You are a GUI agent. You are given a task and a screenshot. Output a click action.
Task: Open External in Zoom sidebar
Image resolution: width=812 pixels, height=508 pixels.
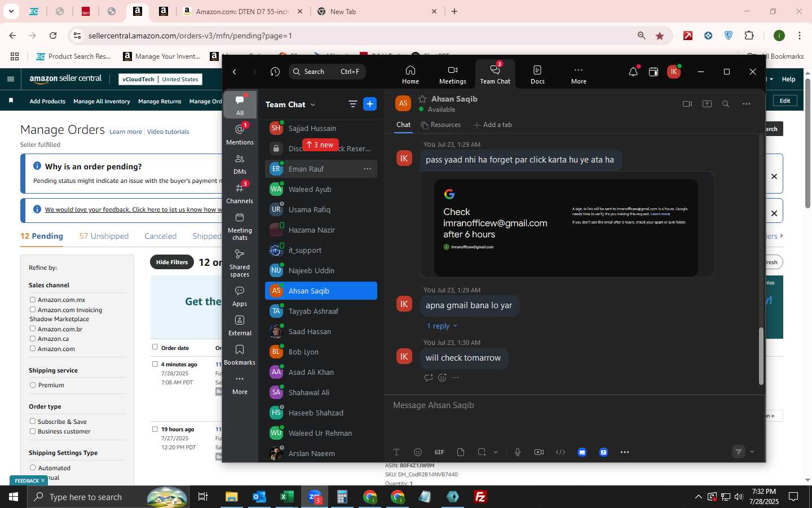coord(240,326)
